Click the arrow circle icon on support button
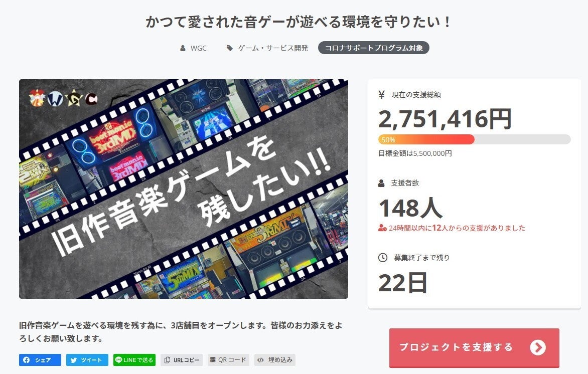The height and width of the screenshot is (374, 588). click(538, 347)
